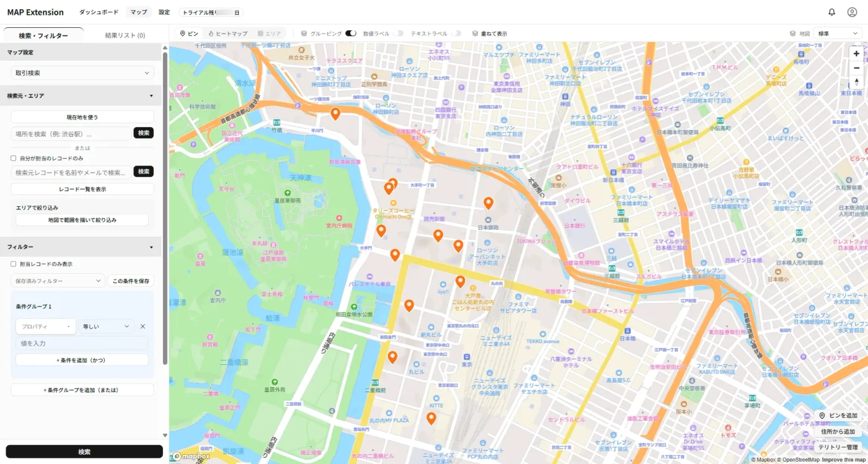Click the map pin beside 和田倉噴水公園
This screenshot has height=464, width=868.
[409, 305]
